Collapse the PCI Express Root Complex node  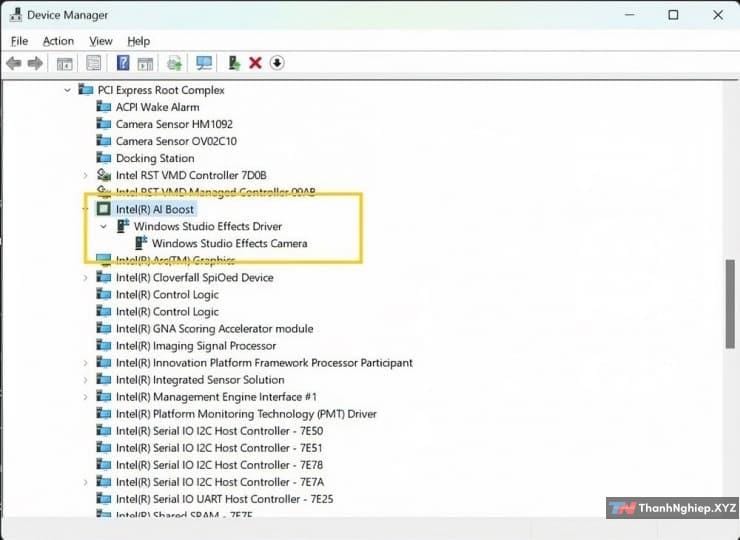(67, 90)
